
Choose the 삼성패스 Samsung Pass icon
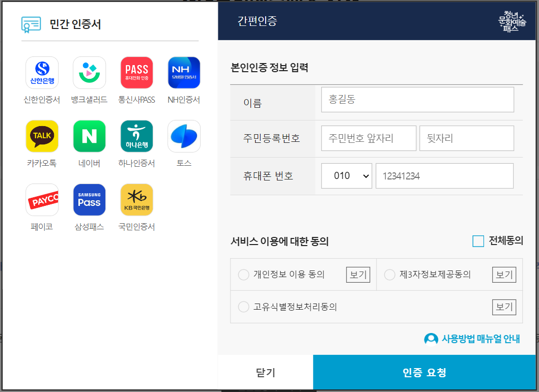[89, 199]
